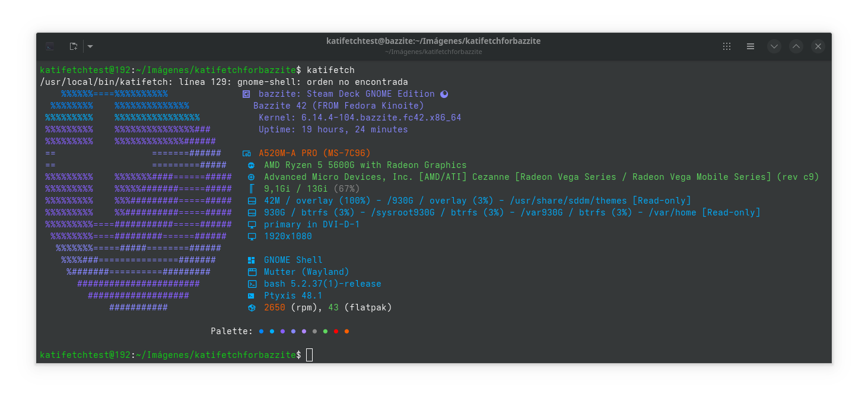Click the motherboard icon next to A520M-A PRO
This screenshot has height=403, width=868.
[247, 153]
